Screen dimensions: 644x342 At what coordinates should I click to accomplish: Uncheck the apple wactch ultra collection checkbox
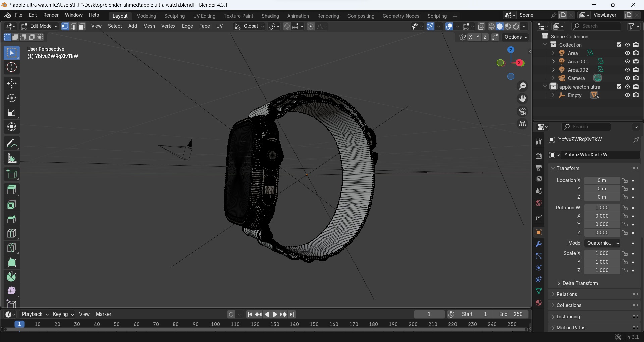(619, 87)
